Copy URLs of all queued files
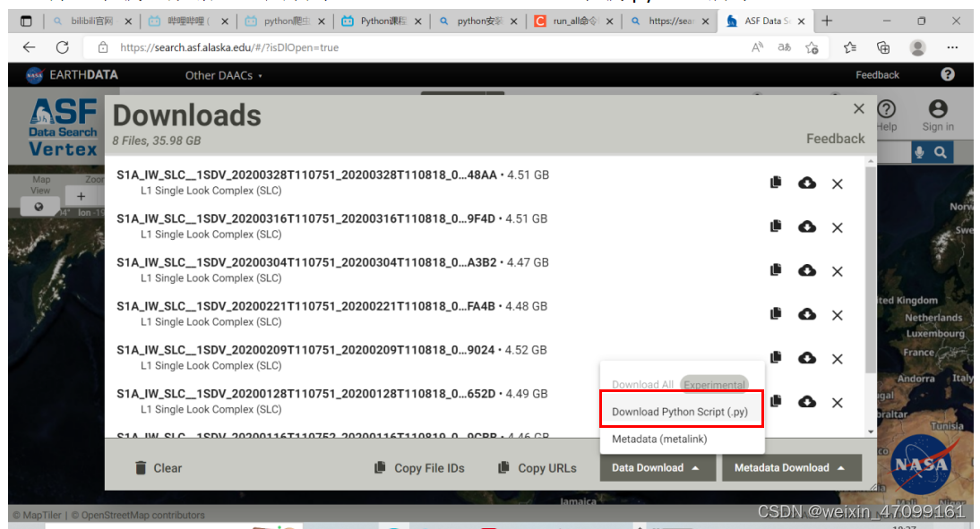980x529 pixels. click(x=537, y=468)
